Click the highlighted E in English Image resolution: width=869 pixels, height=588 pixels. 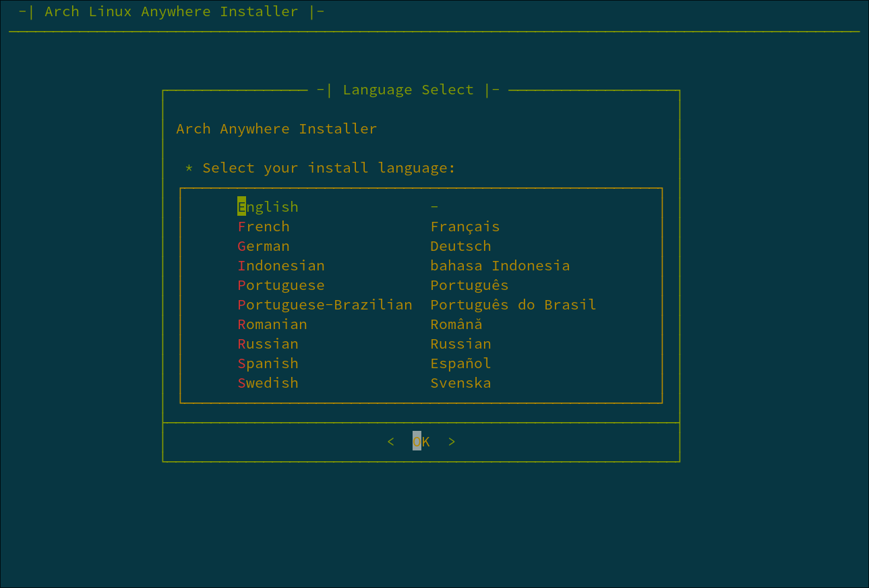coord(241,206)
